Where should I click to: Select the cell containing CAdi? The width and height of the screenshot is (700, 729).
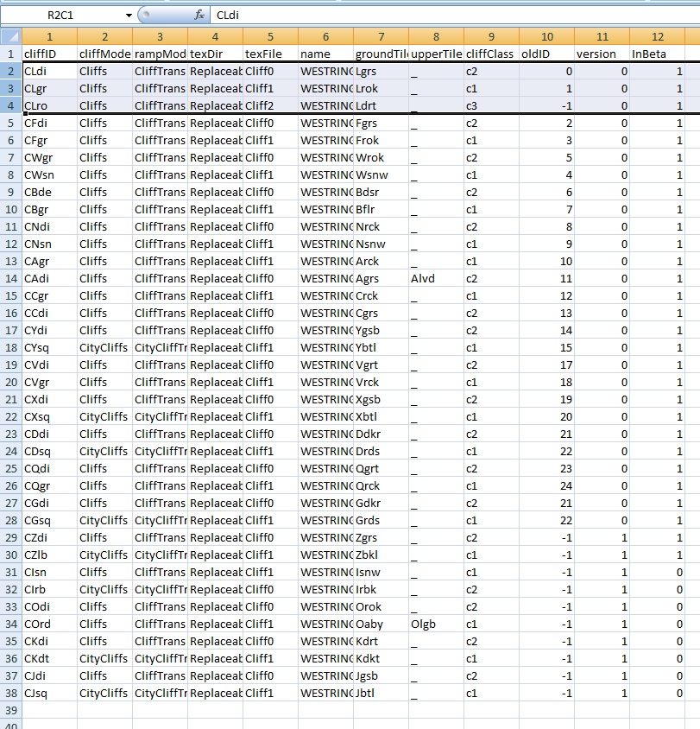tap(50, 278)
